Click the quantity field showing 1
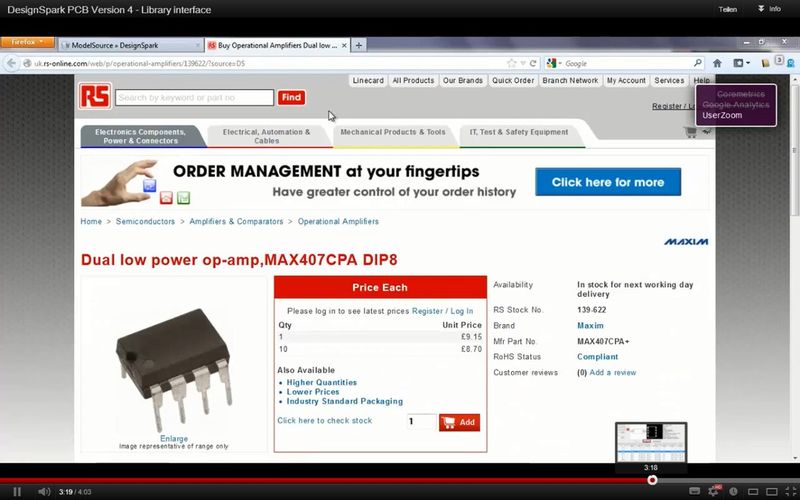 421,422
